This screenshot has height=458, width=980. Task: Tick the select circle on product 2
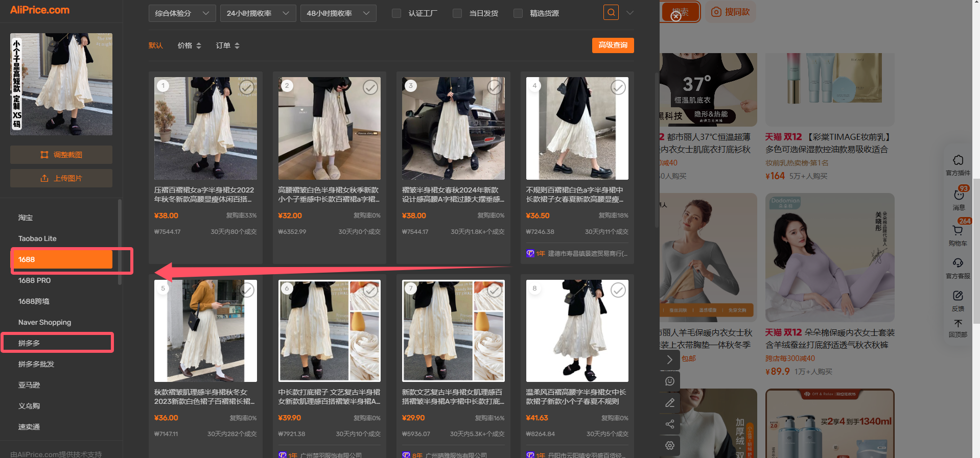tap(370, 88)
